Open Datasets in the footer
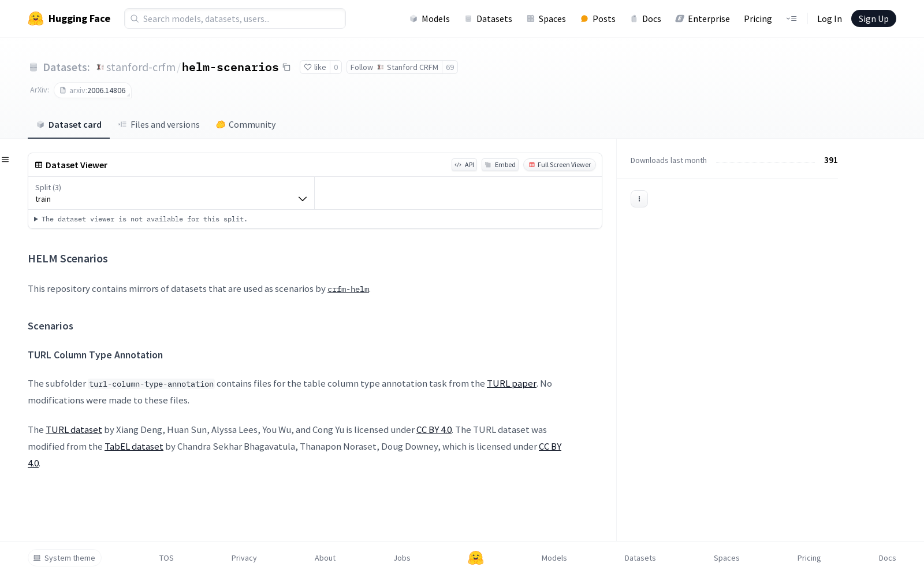Screen dimensions: 924x578 (640, 558)
